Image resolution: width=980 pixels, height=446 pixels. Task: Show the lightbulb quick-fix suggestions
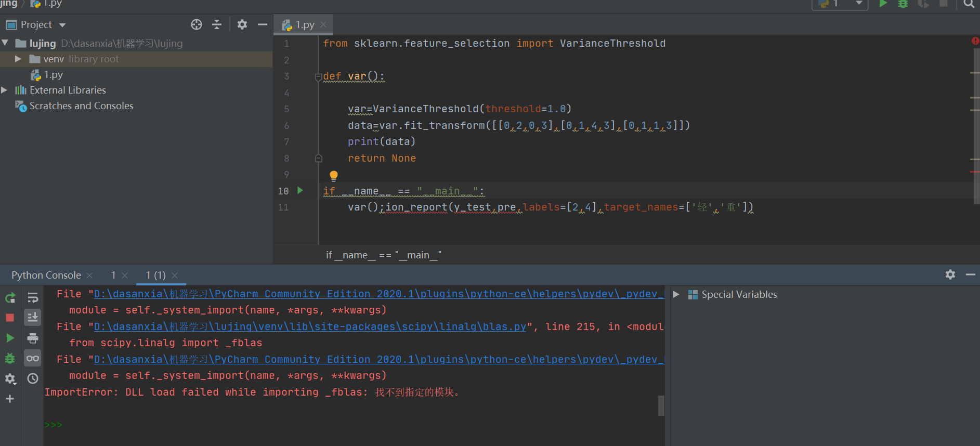click(334, 176)
